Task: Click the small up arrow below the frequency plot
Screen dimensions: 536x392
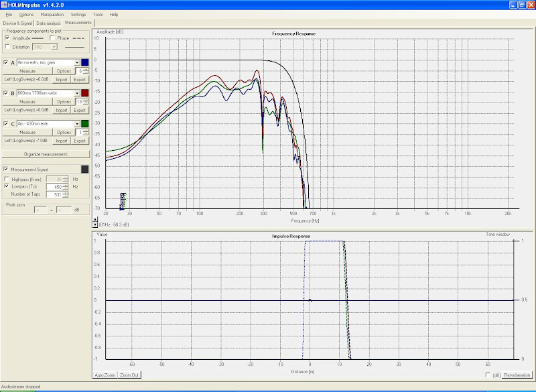Action: (95, 219)
